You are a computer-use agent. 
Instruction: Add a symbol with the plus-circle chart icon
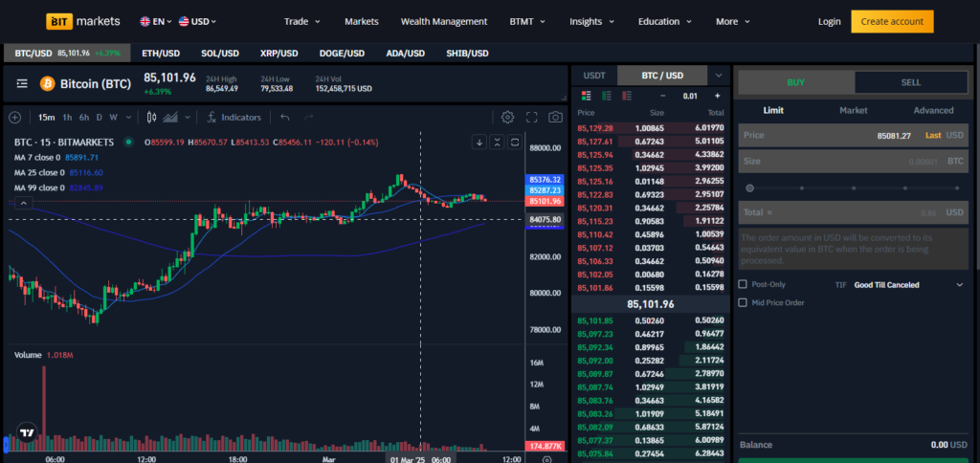[x=15, y=117]
